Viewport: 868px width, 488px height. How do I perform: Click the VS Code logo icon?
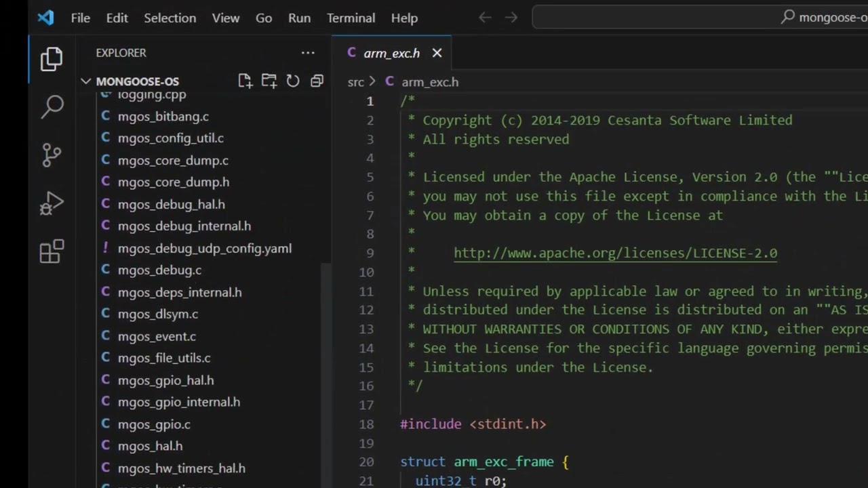(x=45, y=18)
